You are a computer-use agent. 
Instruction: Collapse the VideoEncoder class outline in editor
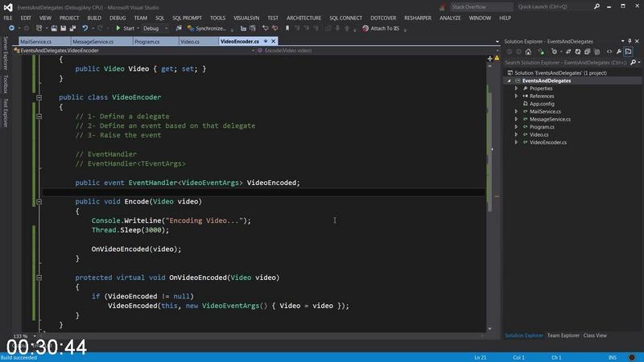tap(39, 97)
